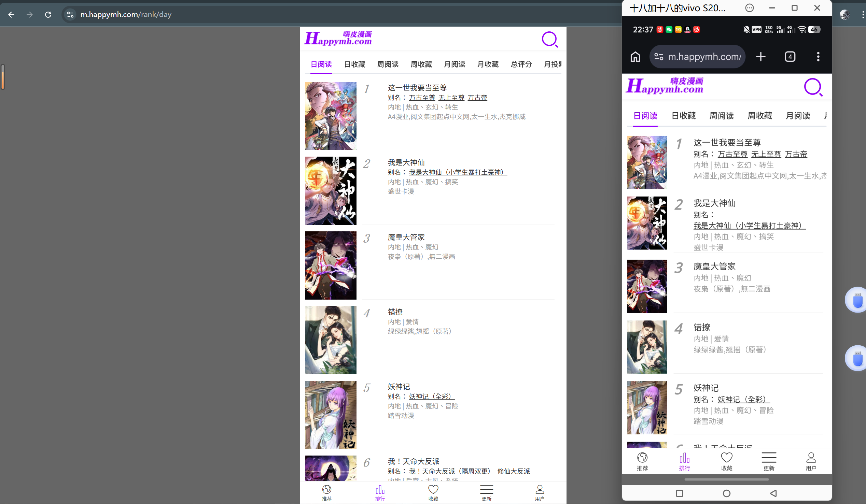Image resolution: width=866 pixels, height=504 pixels.
Task: Tap Android back triangle navigation button
Action: [773, 493]
